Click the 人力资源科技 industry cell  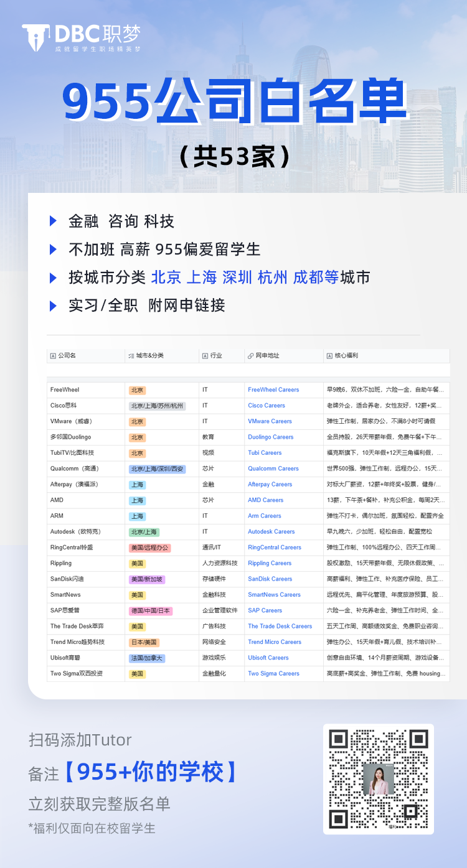[x=222, y=563]
